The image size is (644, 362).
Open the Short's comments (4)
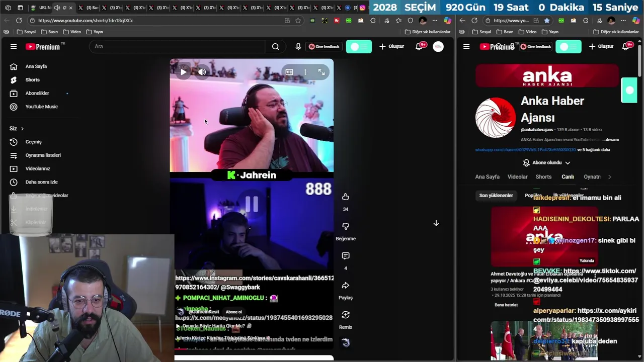[346, 256]
